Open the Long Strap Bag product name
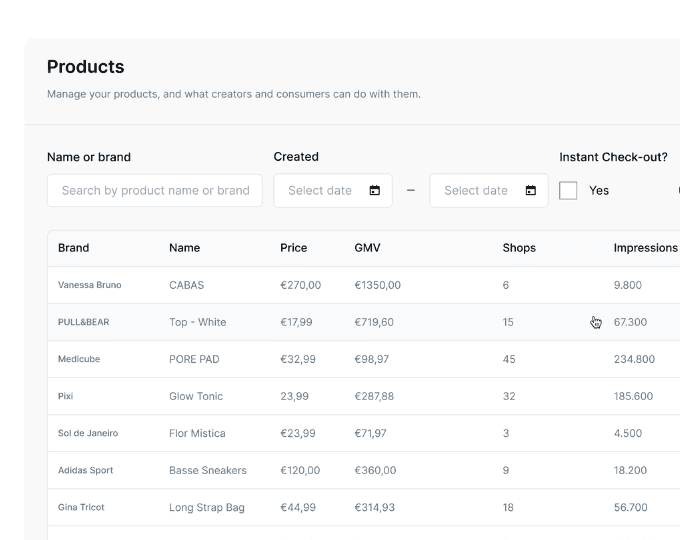Screen dimensions: 680x540 pyautogui.click(x=207, y=507)
